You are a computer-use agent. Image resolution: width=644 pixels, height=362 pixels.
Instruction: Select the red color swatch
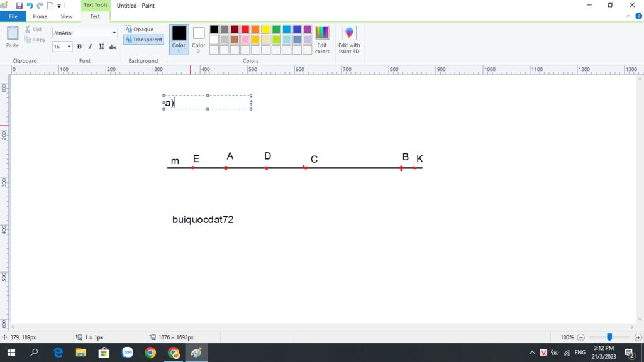click(244, 29)
